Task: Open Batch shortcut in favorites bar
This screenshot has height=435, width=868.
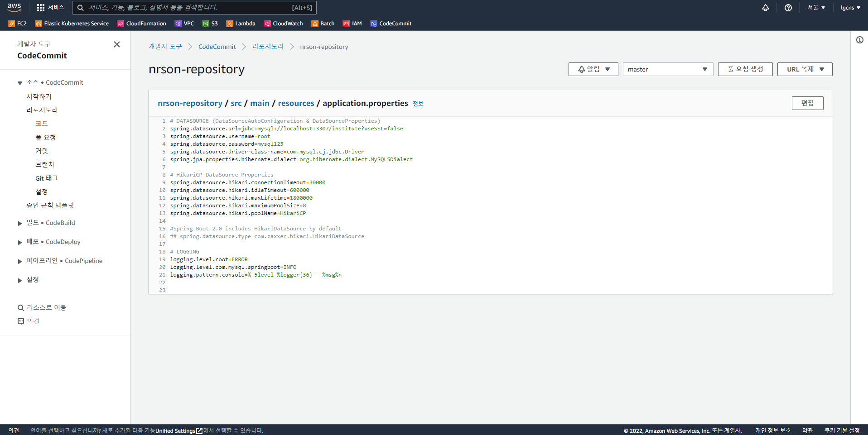Action: pos(323,24)
